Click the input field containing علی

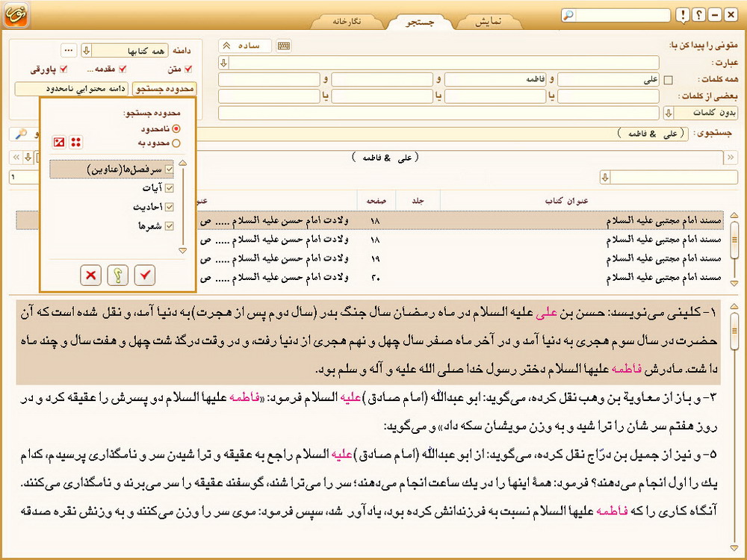[608, 80]
